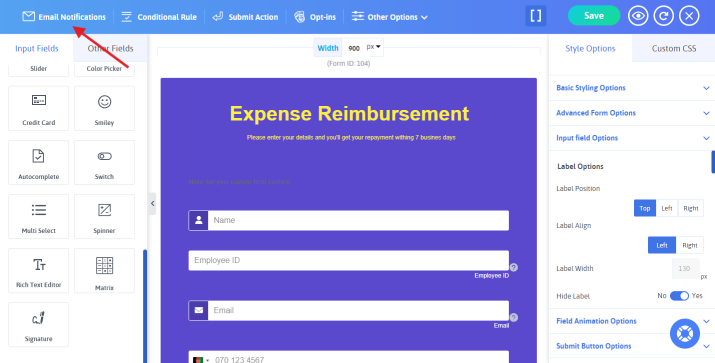The height and width of the screenshot is (363, 715).
Task: Switch to the Custom CSS tab
Action: [x=674, y=48]
